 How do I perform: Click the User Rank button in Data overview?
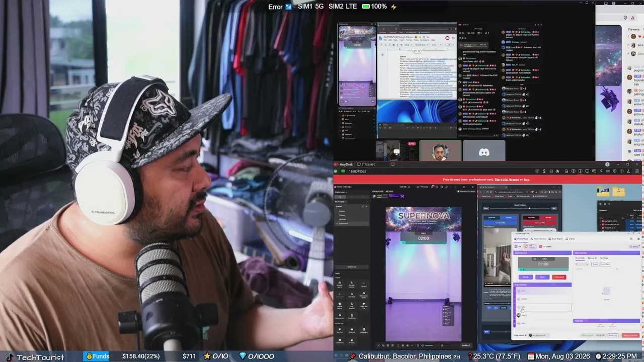point(606,264)
